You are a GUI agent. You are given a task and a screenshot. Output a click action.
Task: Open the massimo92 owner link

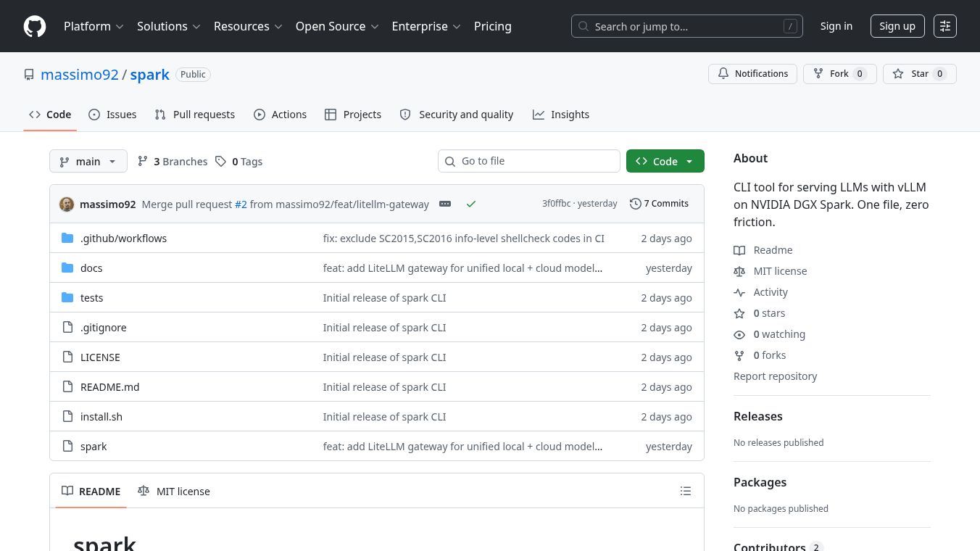(80, 75)
